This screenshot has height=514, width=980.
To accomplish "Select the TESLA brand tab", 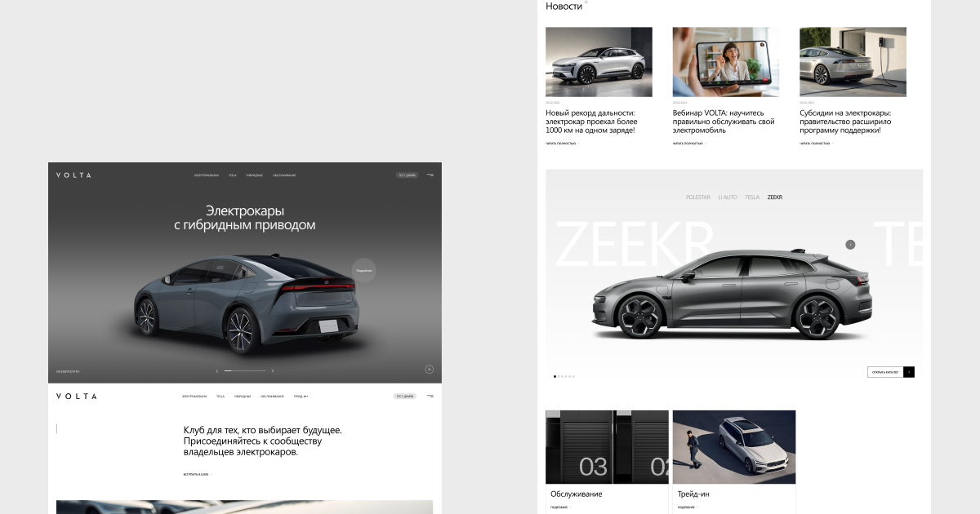I will tap(752, 197).
